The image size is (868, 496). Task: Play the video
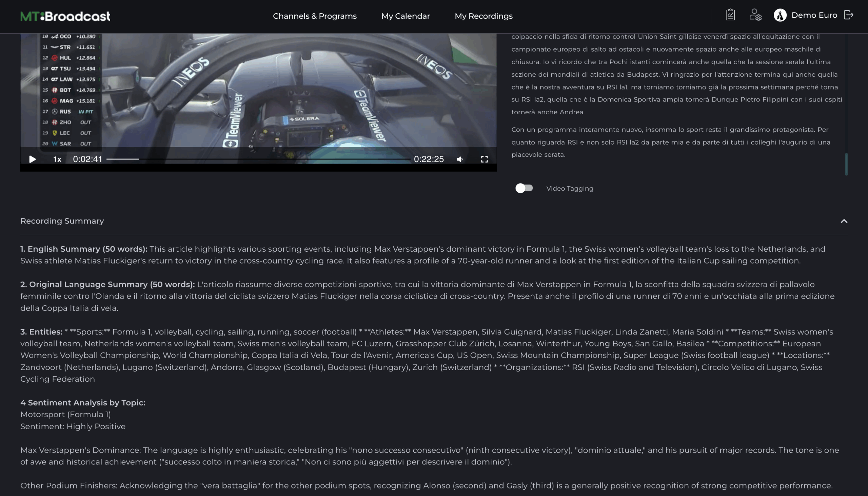click(x=32, y=159)
